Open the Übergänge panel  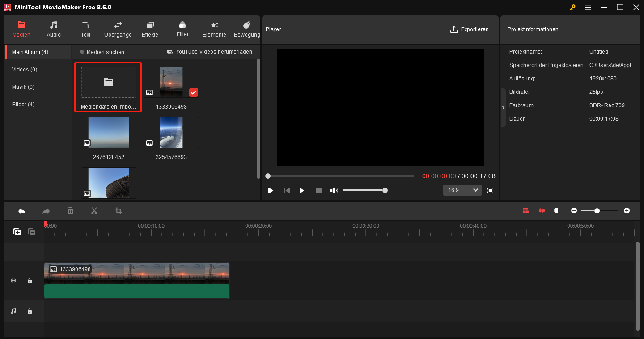117,29
